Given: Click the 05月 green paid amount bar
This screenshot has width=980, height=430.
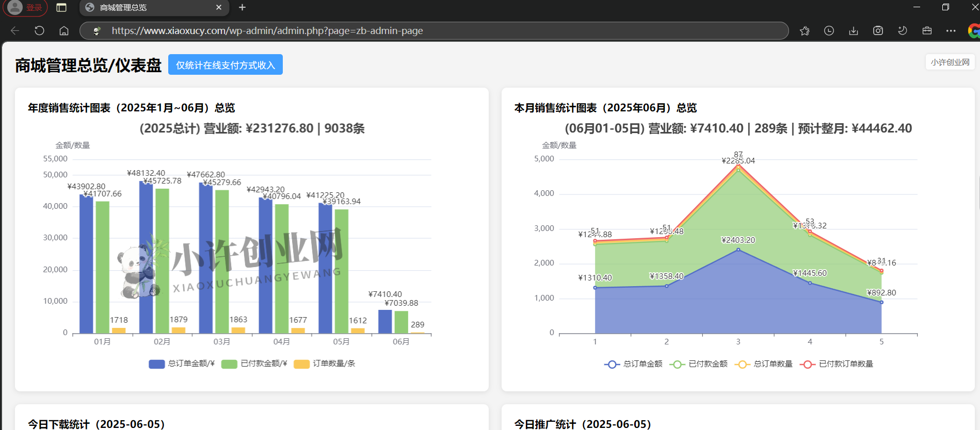Looking at the screenshot, I should coord(342,271).
